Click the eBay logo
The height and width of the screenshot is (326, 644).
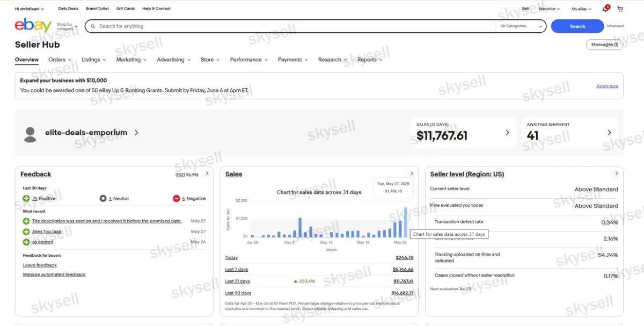click(x=33, y=25)
